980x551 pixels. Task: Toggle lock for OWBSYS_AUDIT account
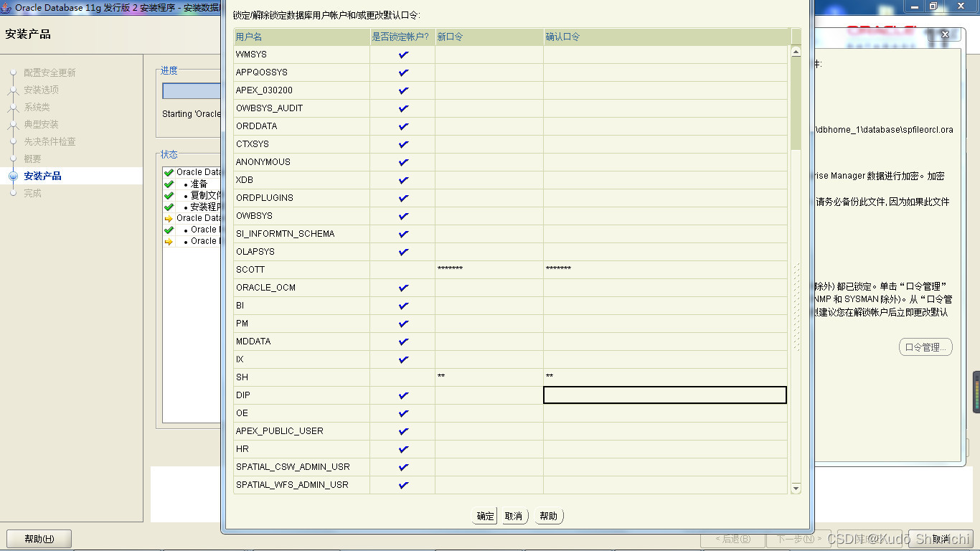pos(403,108)
